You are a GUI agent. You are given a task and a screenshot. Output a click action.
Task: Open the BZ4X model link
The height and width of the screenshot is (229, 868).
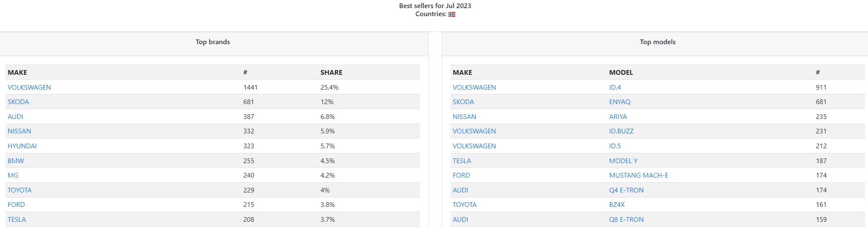point(617,205)
